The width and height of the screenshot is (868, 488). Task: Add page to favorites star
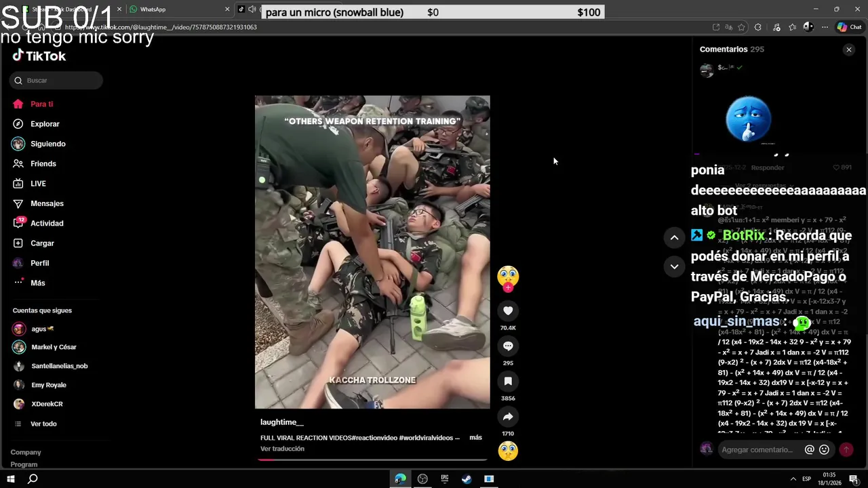click(x=741, y=27)
